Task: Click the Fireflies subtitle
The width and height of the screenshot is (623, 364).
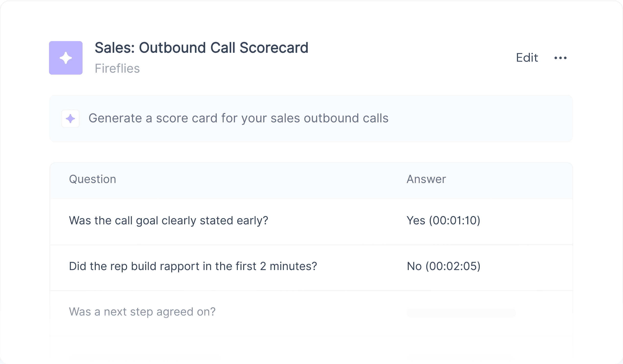Action: [x=117, y=68]
